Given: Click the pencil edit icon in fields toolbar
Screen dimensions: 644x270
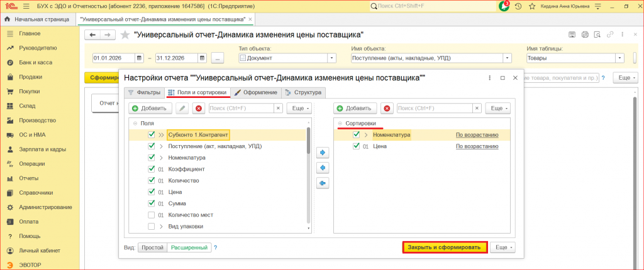Looking at the screenshot, I should [182, 109].
